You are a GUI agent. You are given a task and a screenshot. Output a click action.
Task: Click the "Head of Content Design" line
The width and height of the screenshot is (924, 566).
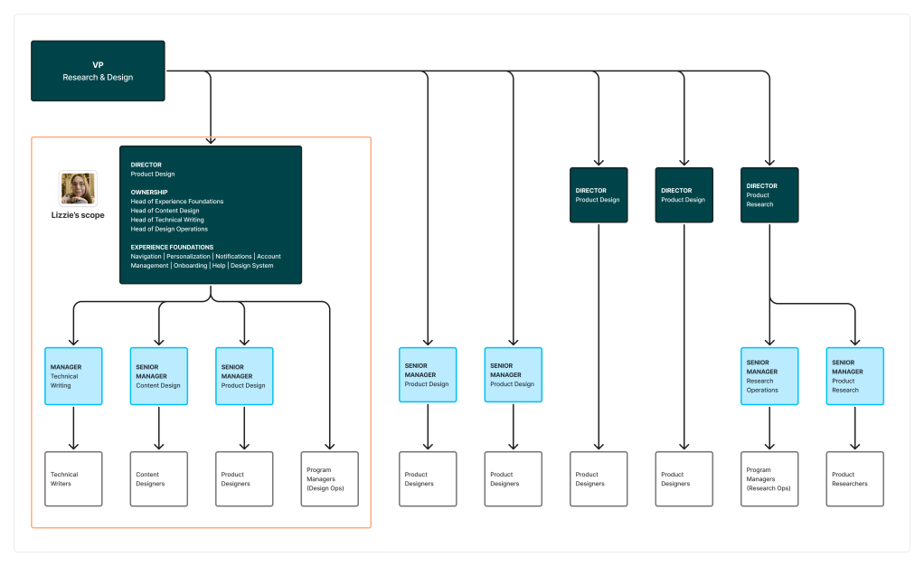click(x=165, y=211)
